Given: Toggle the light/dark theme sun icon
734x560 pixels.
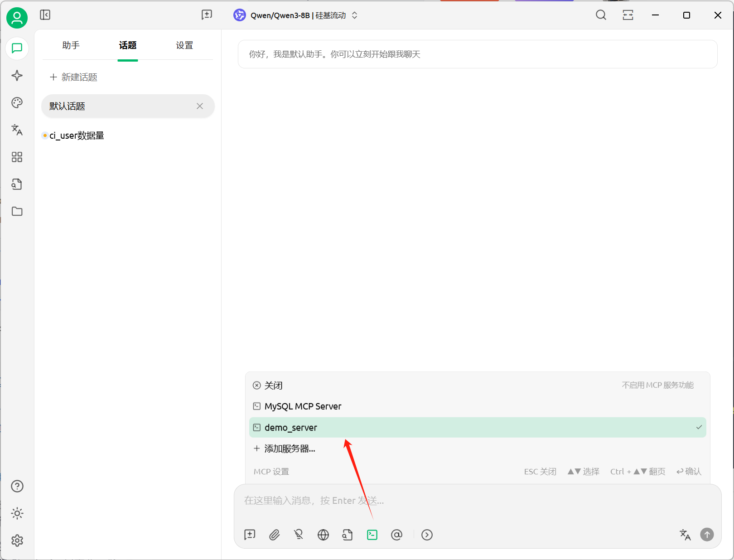Looking at the screenshot, I should [17, 513].
